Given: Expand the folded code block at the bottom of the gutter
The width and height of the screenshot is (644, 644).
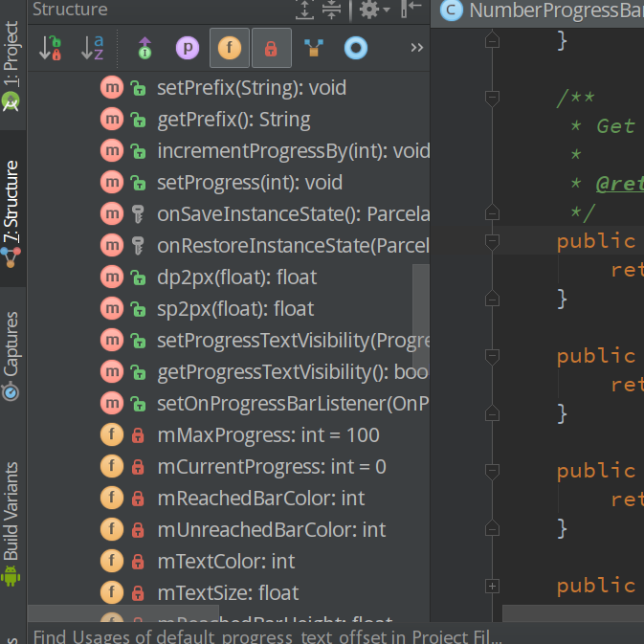Looking at the screenshot, I should click(x=492, y=585).
